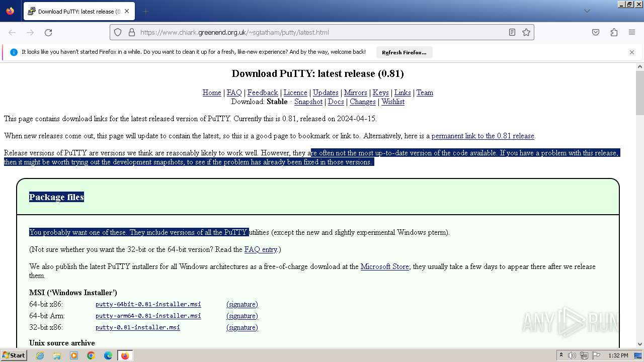Click the taskbar clock showing 1:32 PM
The image size is (644, 362).
[618, 355]
